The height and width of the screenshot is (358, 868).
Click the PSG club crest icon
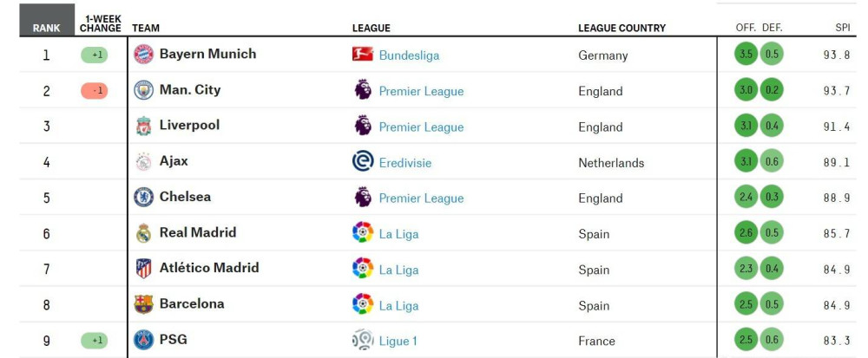pyautogui.click(x=143, y=340)
